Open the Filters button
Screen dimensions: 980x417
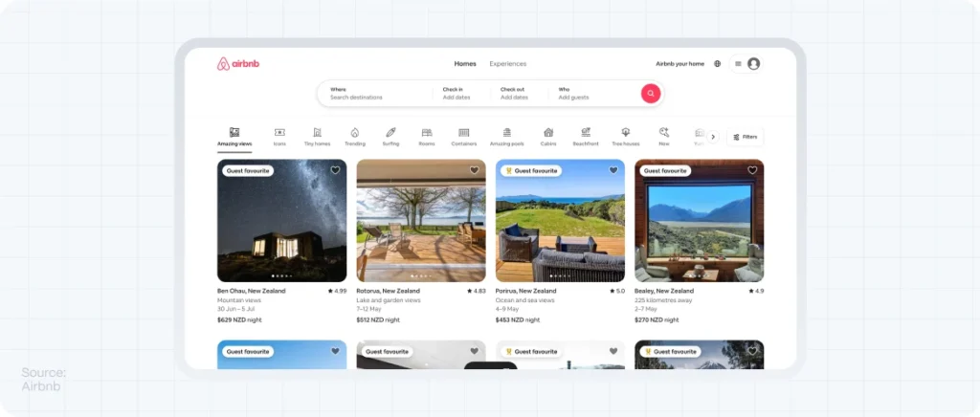point(745,137)
